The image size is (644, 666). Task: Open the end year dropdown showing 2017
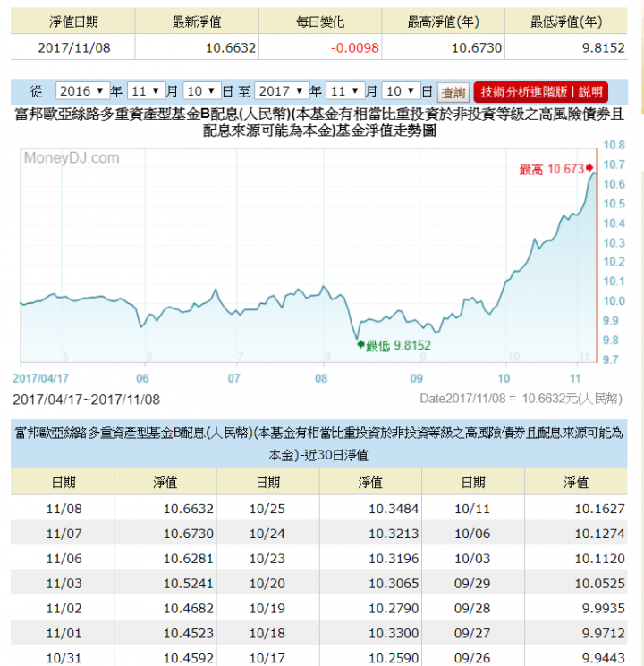[282, 91]
